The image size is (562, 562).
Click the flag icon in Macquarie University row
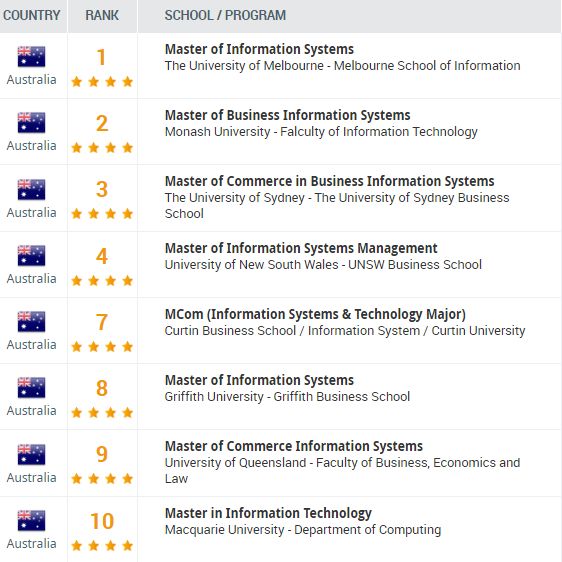point(32,520)
